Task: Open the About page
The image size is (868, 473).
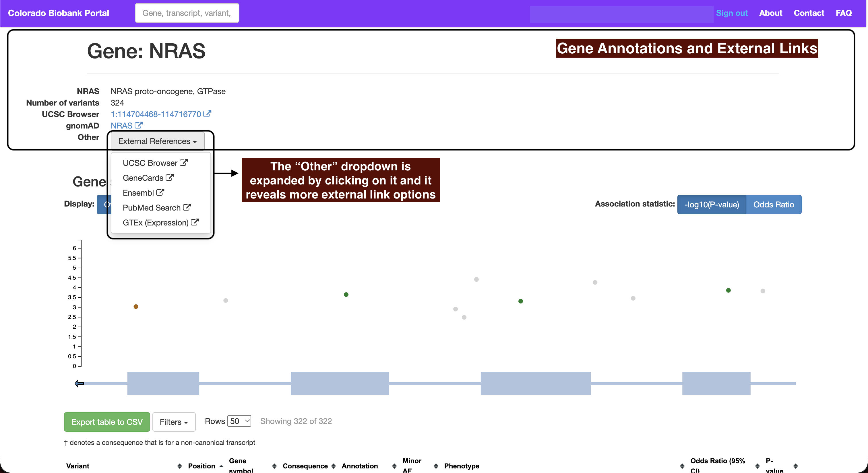Action: click(771, 13)
